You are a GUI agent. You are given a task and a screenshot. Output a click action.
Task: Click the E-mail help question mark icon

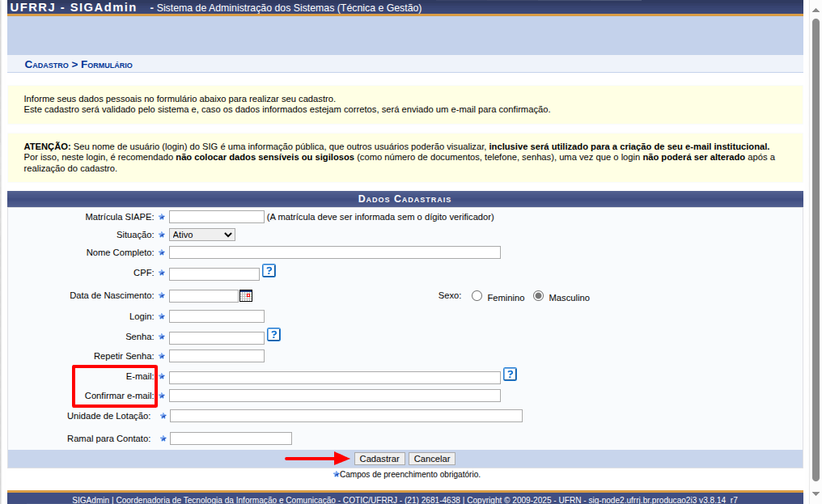point(510,374)
